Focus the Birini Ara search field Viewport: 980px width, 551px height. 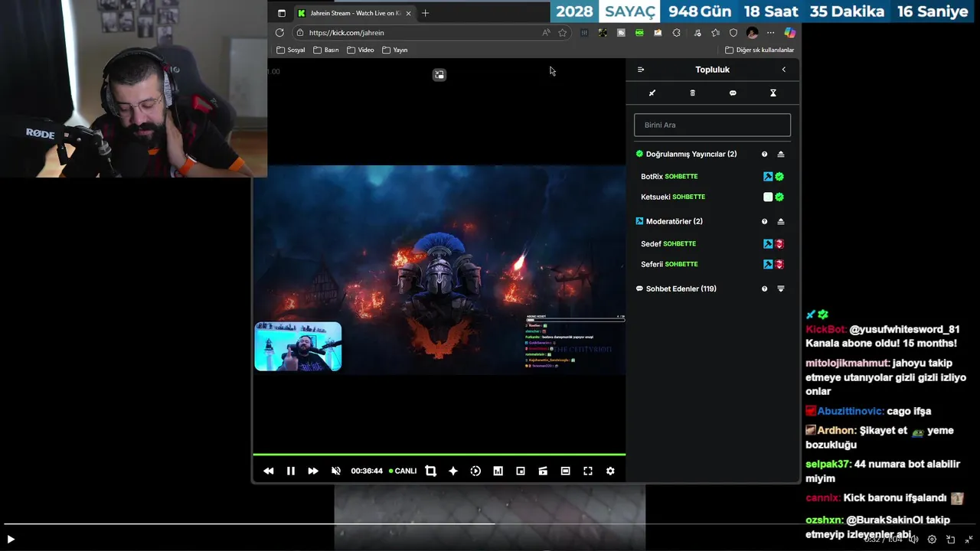[x=712, y=125]
